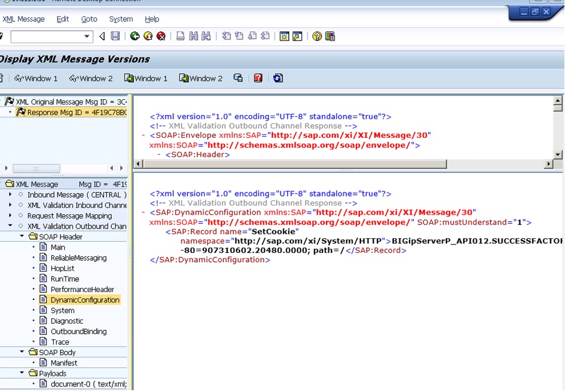Click the Customize Local Layout icon

pyautogui.click(x=330, y=36)
